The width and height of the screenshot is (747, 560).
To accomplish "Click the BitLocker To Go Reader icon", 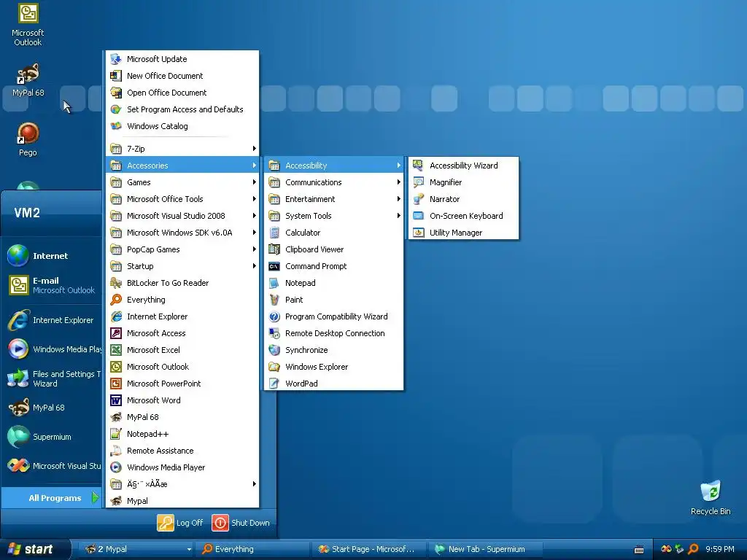I will [116, 283].
